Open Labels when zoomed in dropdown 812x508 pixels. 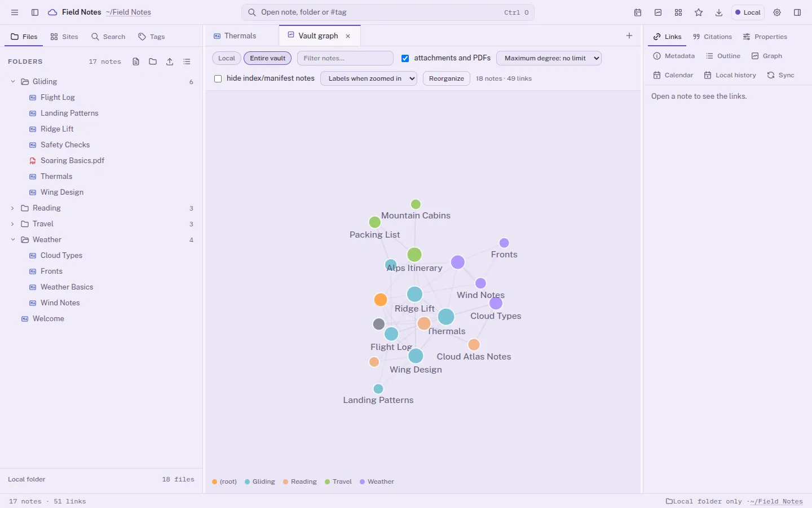click(x=369, y=78)
